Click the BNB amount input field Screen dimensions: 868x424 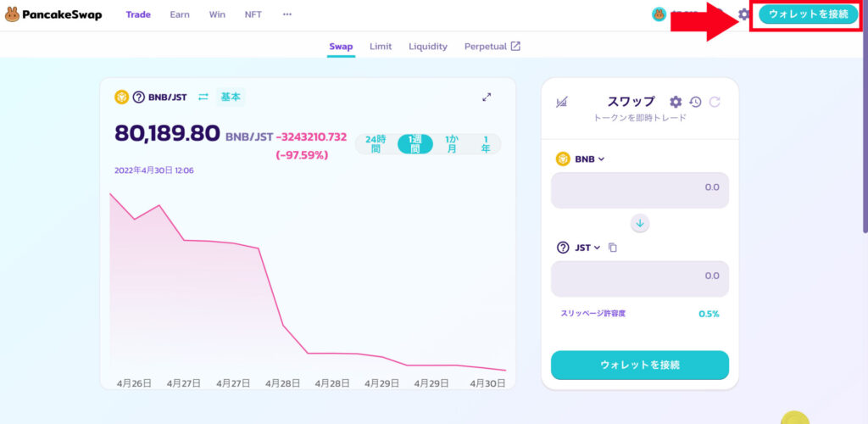(x=639, y=190)
